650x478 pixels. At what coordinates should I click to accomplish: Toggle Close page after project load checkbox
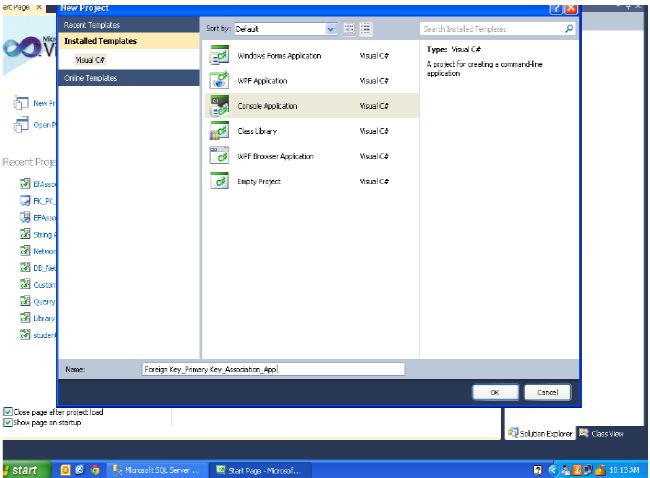click(8, 412)
